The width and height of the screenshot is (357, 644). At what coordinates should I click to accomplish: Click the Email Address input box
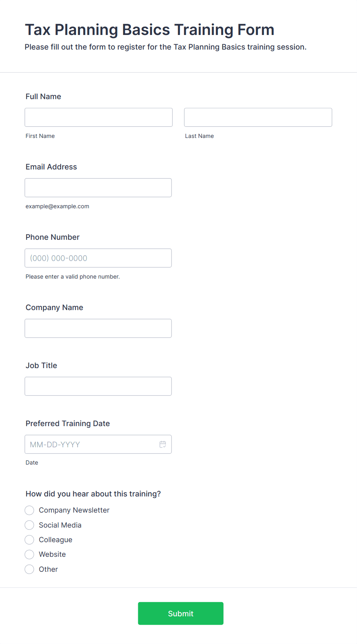(x=98, y=188)
